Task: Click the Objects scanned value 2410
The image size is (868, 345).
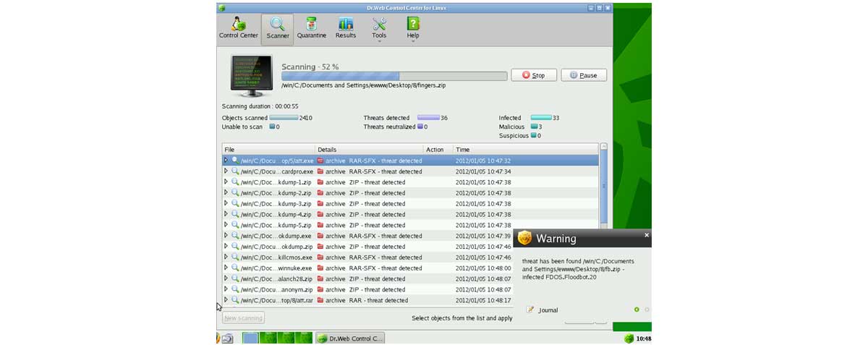Action: (x=305, y=118)
